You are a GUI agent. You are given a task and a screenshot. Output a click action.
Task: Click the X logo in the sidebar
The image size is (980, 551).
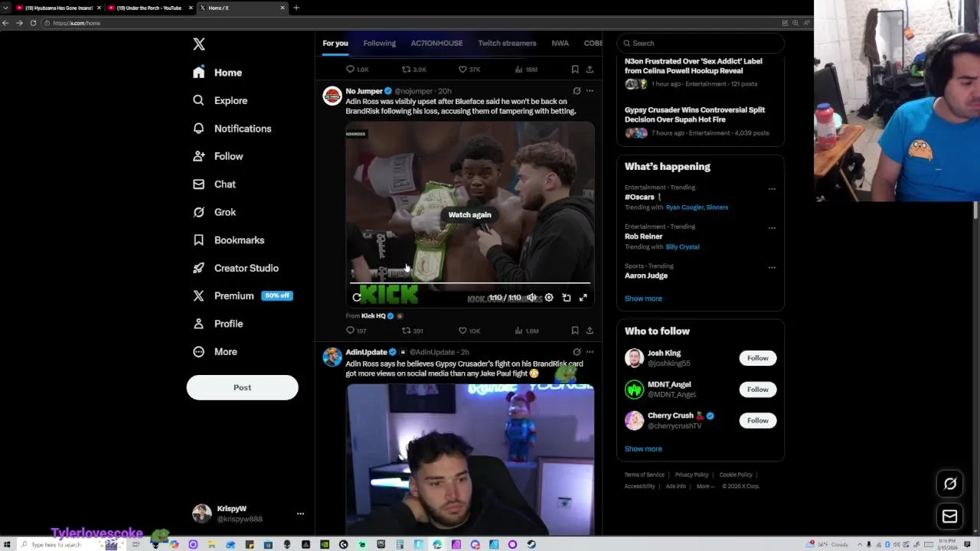(x=199, y=44)
